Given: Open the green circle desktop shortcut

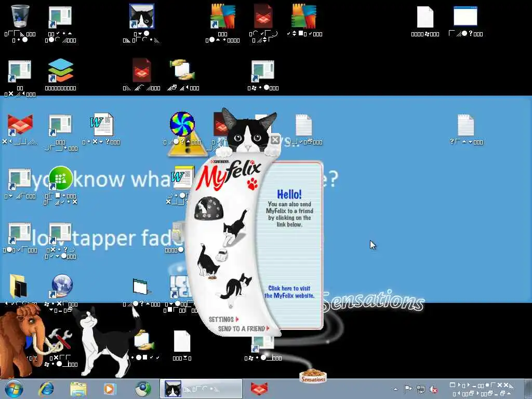Looking at the screenshot, I should (x=60, y=179).
